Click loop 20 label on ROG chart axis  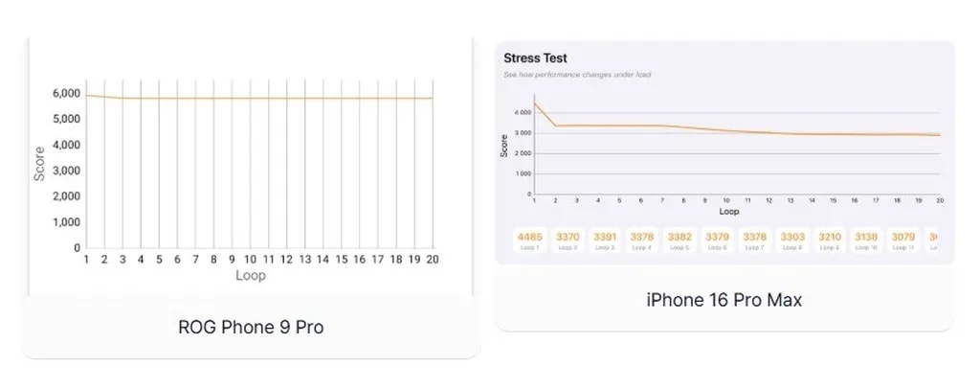[x=434, y=260]
